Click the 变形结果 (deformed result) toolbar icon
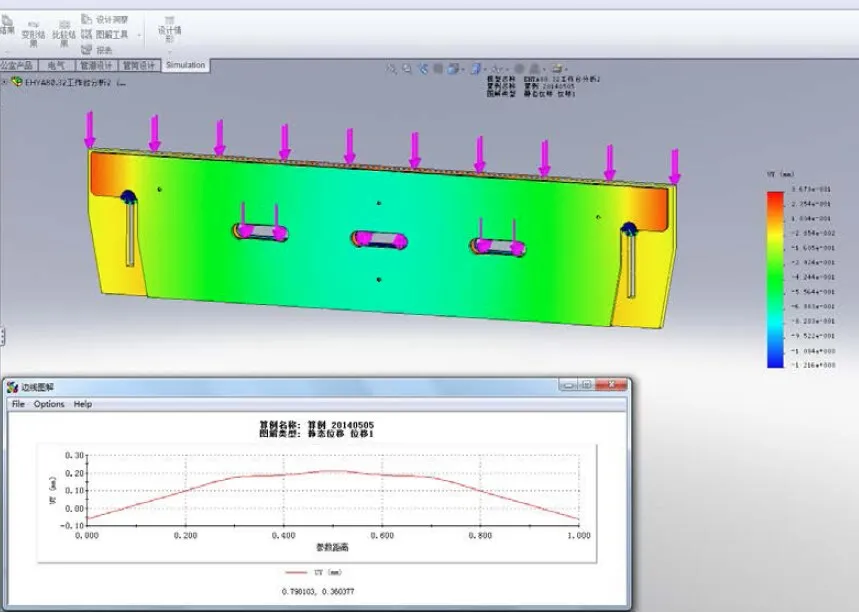This screenshot has height=613, width=859. (34, 32)
